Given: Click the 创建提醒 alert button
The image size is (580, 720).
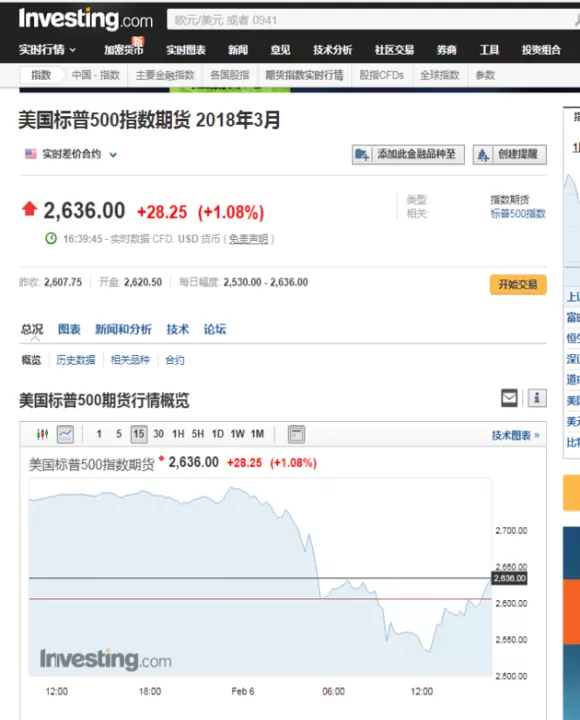Looking at the screenshot, I should coord(510,154).
